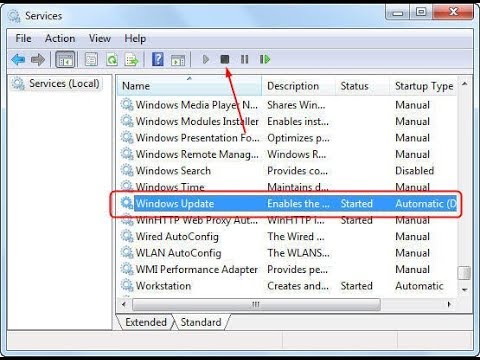Select the WMI Performance Adapter service
Image resolution: width=480 pixels, height=360 pixels.
197,269
